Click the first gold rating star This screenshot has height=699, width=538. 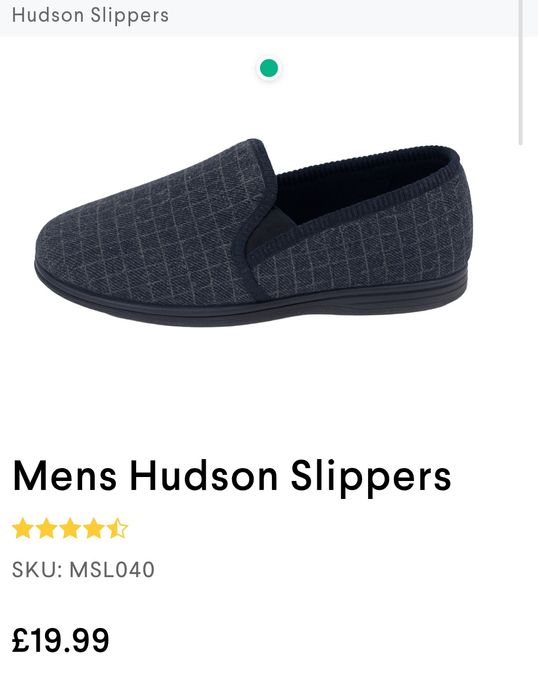click(23, 529)
